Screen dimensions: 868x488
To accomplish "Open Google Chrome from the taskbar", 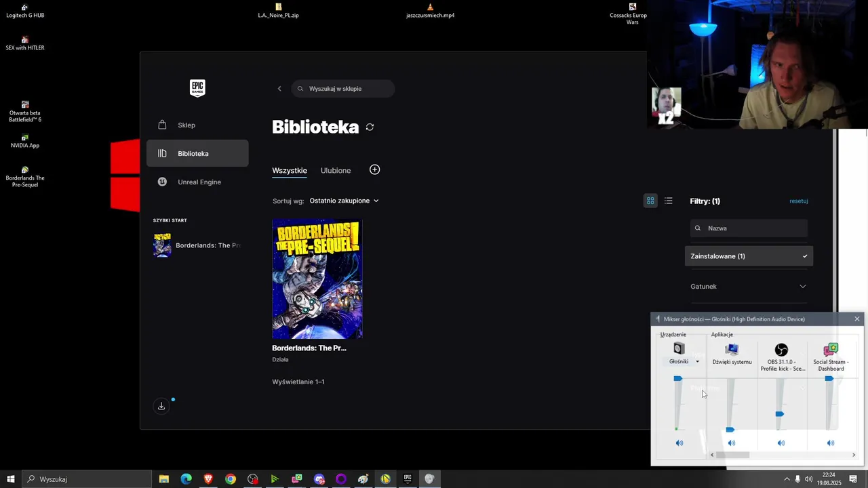I will pos(231,479).
